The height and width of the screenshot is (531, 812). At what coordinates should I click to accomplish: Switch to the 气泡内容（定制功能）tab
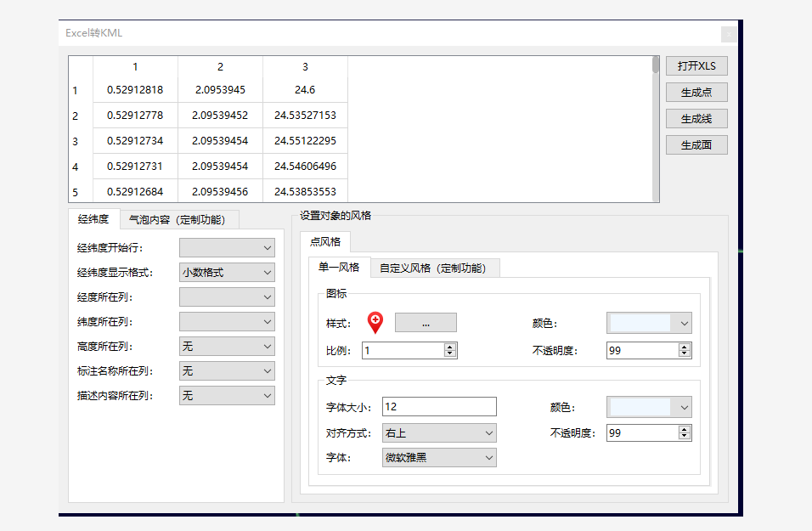coord(179,219)
